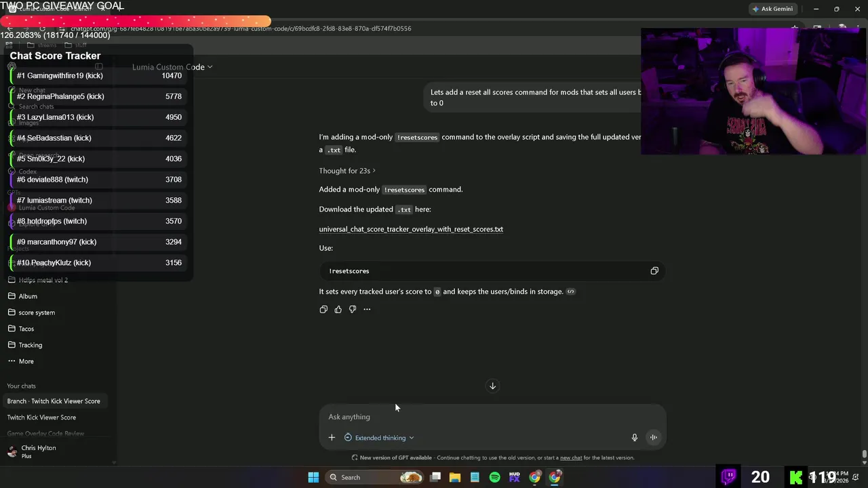Viewport: 868px width, 488px height.
Task: Jump to latest message with down arrow
Action: (x=493, y=386)
